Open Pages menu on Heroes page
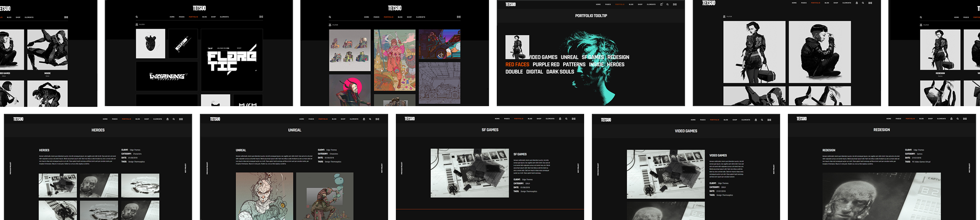The width and height of the screenshot is (980, 220). tap(115, 119)
